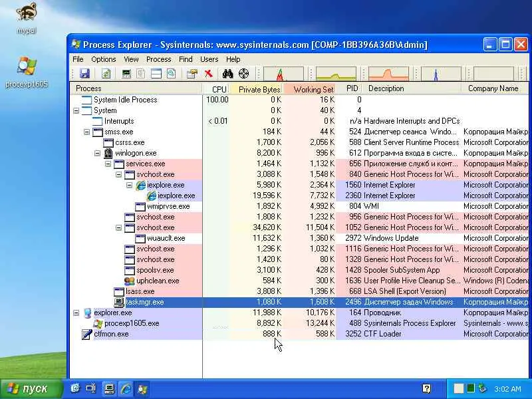
Task: Collapse the svchost.exe PID 840 node
Action: [118, 174]
